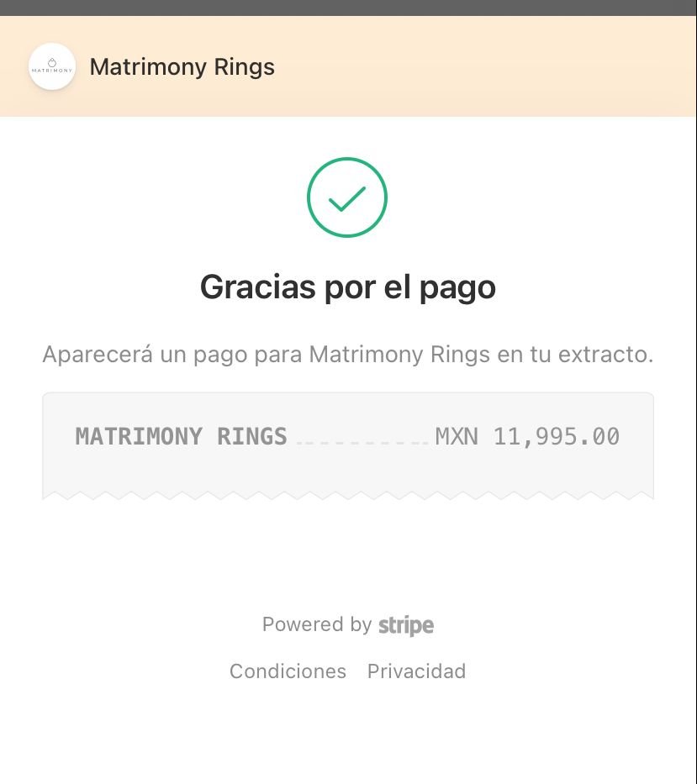
Task: Click the word Rings in the header
Action: pyautogui.click(x=244, y=68)
